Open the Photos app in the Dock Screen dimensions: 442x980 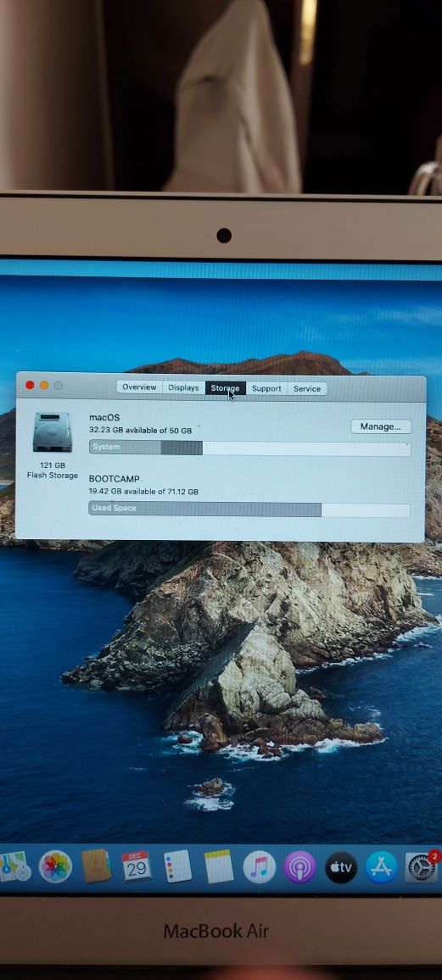55,866
